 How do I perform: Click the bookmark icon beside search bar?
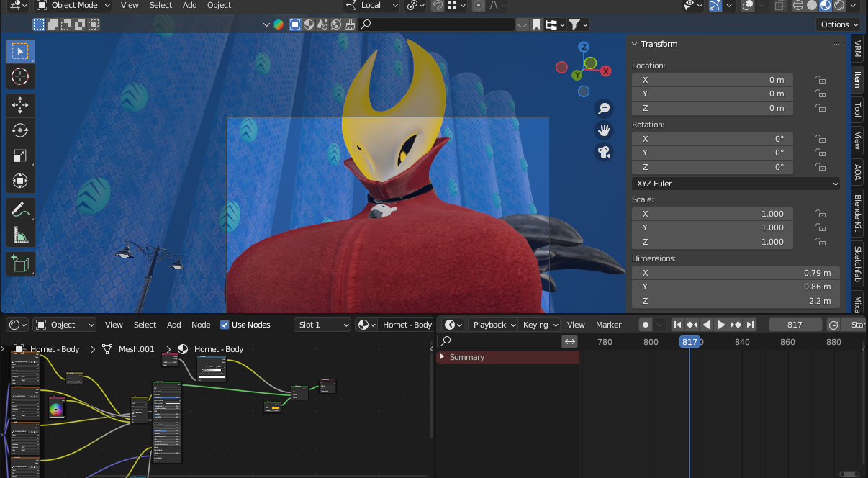[537, 24]
